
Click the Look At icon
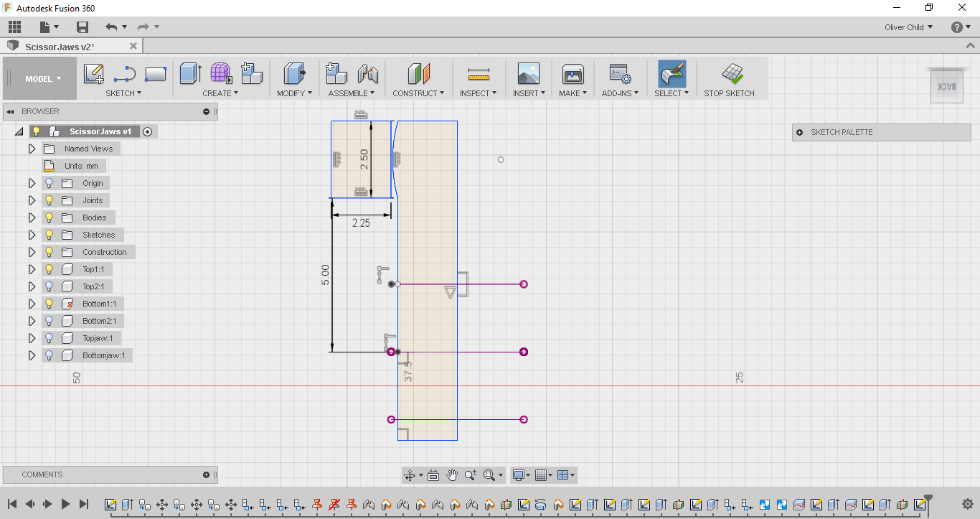tap(433, 475)
